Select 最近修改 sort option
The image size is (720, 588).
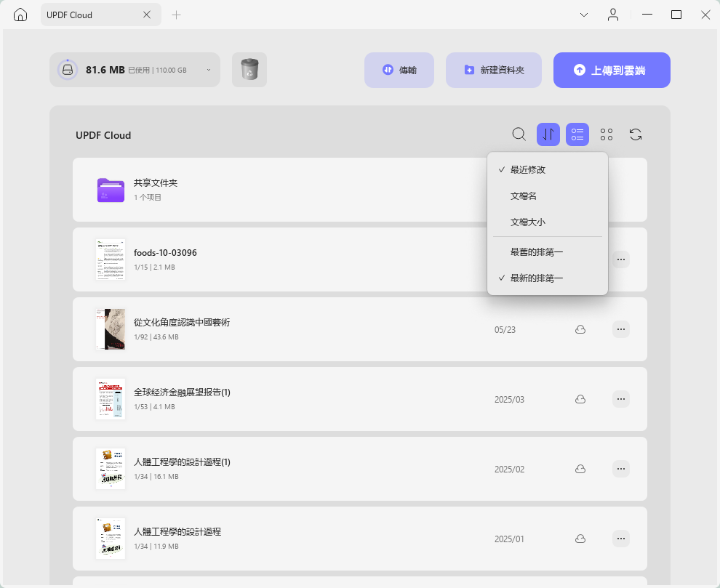coord(548,170)
